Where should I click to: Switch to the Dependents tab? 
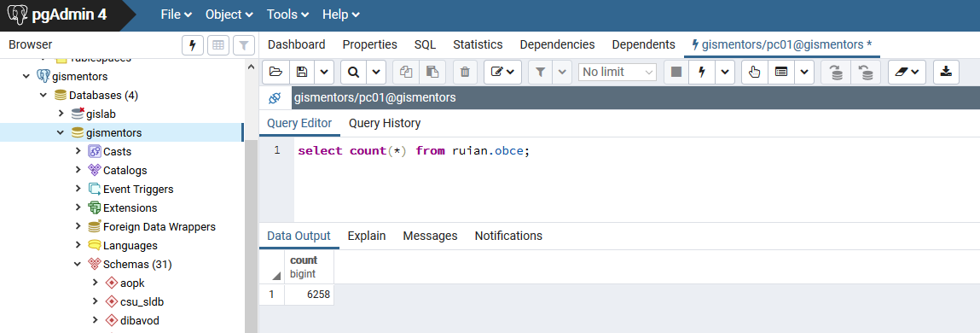[644, 44]
